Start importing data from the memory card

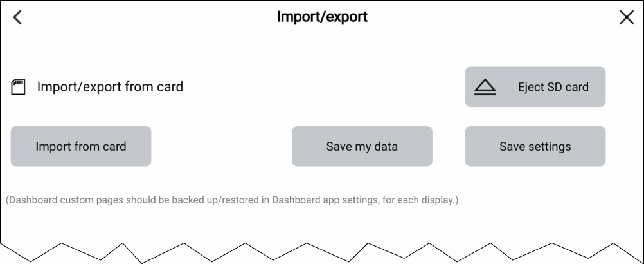point(81,146)
